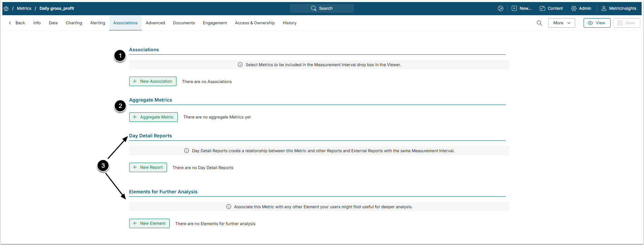Open the Access & Ownership tab
This screenshot has width=644, height=245.
pyautogui.click(x=255, y=23)
